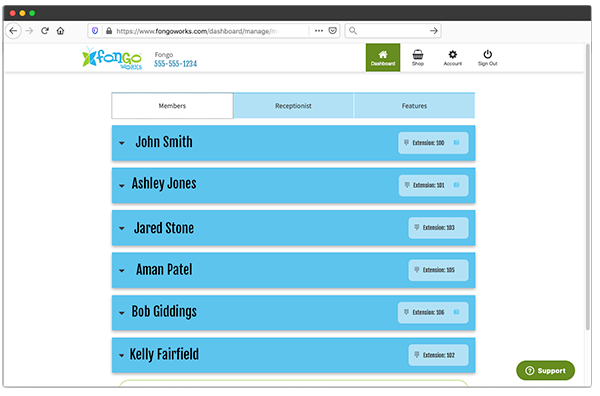The width and height of the screenshot is (600, 396).
Task: Switch to the Features tab
Action: point(414,106)
